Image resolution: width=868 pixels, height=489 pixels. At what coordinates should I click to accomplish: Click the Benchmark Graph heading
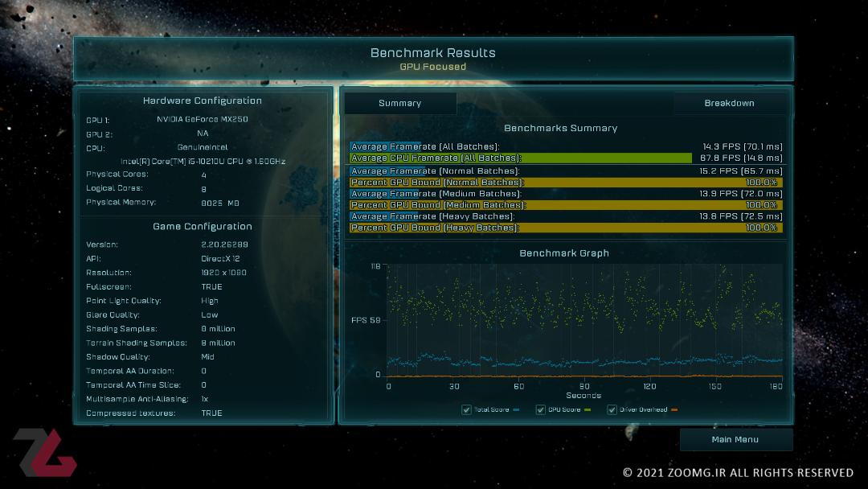tap(564, 253)
